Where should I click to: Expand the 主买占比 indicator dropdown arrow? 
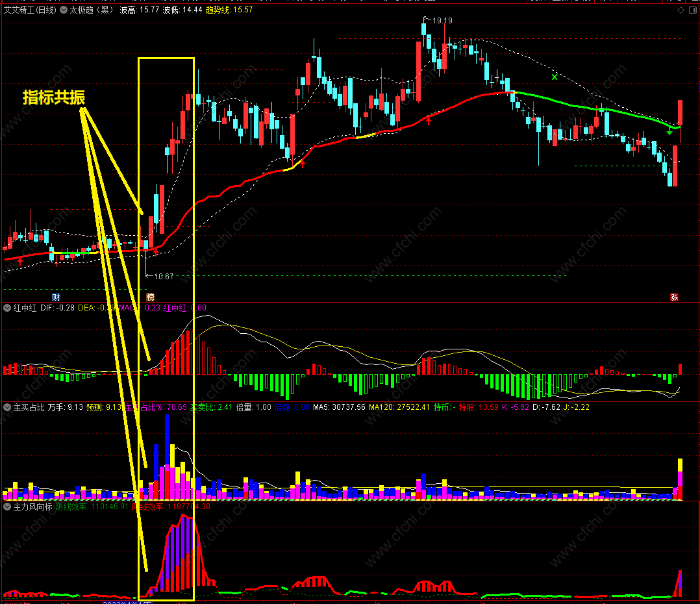point(7,407)
